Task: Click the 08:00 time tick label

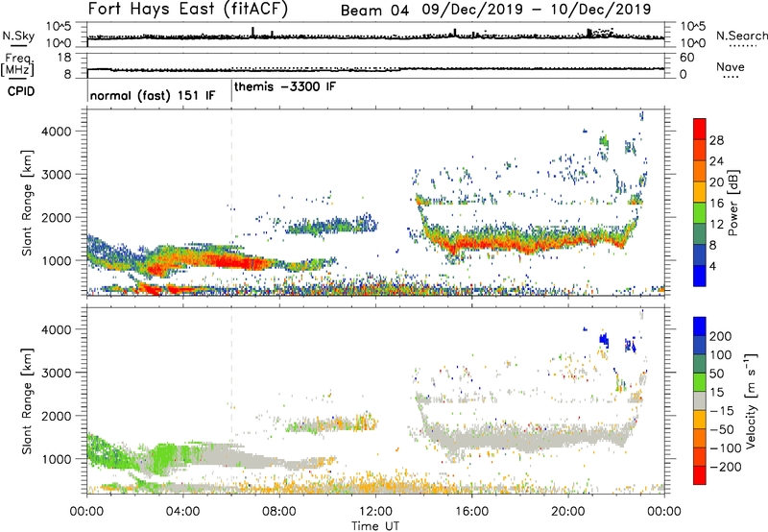Action: 279,512
